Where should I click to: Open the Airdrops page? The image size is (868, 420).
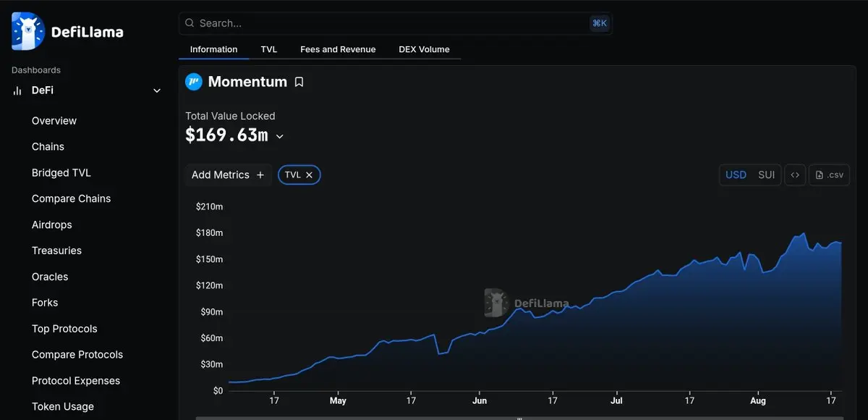pos(52,224)
